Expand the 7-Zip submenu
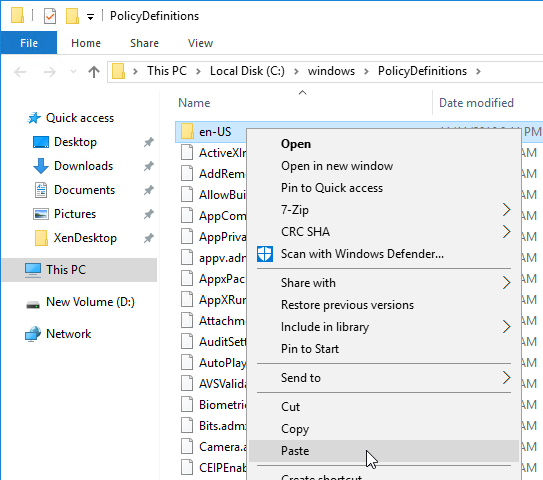Viewport: 543px width, 480px height. [384, 210]
